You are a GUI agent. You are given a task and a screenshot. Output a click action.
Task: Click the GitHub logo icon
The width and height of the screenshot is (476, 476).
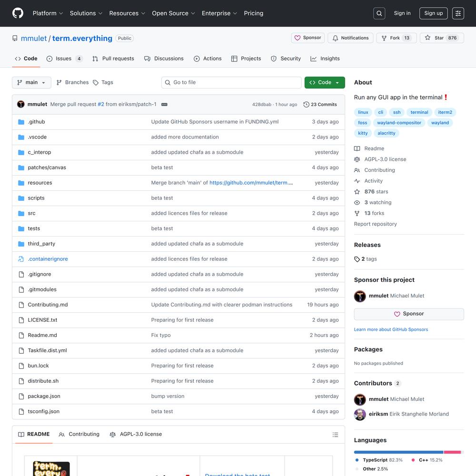click(x=18, y=13)
